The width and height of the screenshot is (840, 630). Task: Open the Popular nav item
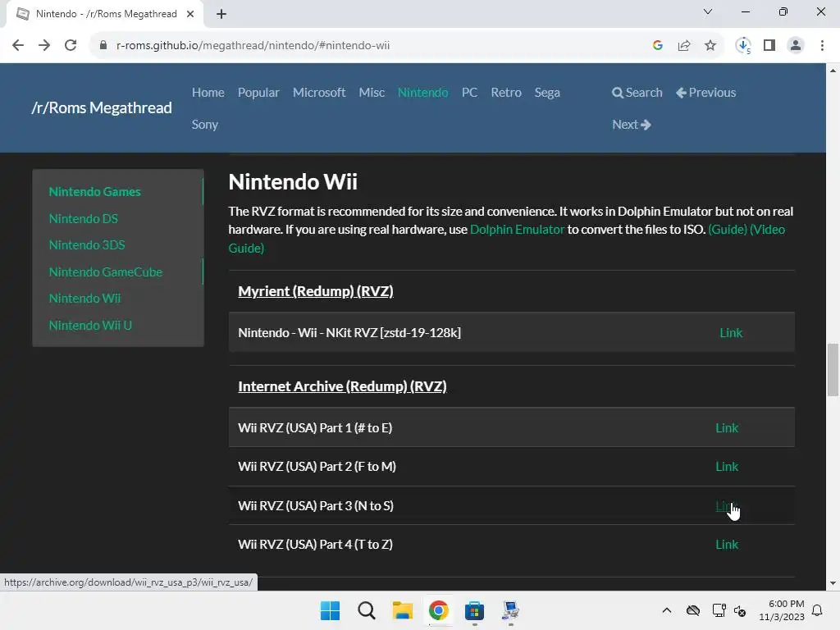coord(258,93)
